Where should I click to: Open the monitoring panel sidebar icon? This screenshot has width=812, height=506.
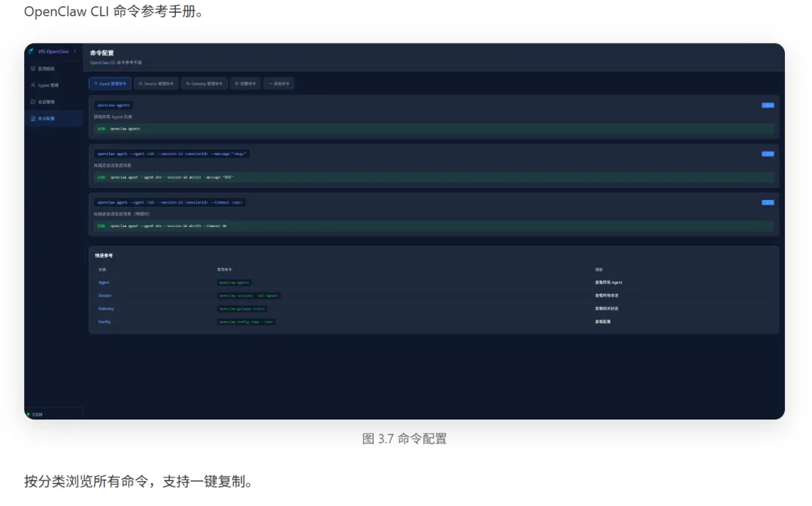[x=33, y=68]
